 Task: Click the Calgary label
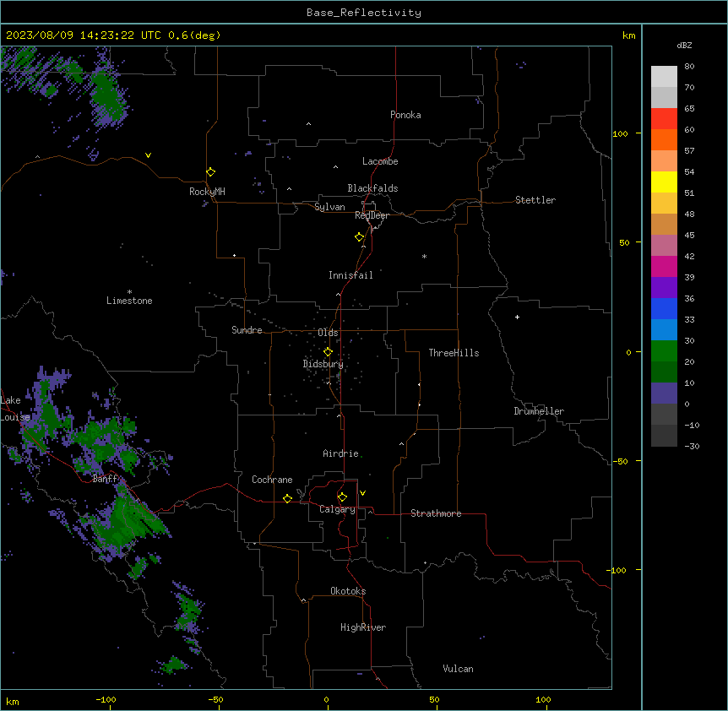(337, 509)
